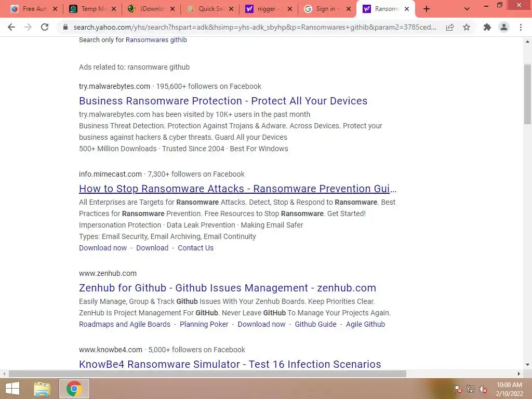This screenshot has width=532, height=399.
Task: Click Mimecast 'Download now' sublink
Action: tap(103, 248)
